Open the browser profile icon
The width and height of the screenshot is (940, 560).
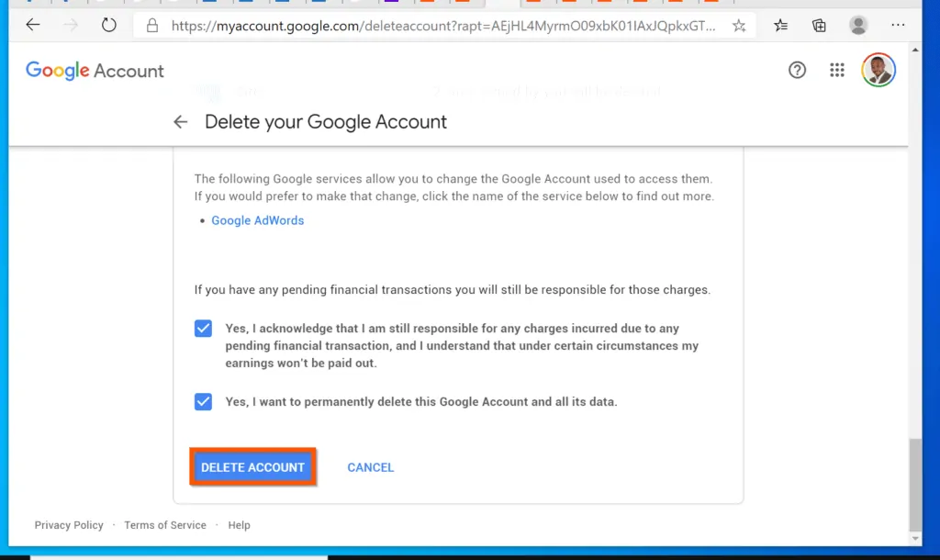tap(858, 25)
